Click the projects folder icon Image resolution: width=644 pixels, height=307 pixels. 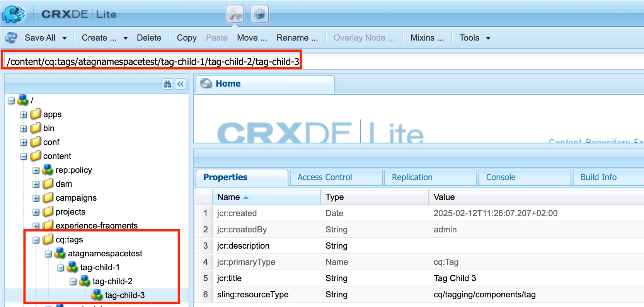pos(48,211)
